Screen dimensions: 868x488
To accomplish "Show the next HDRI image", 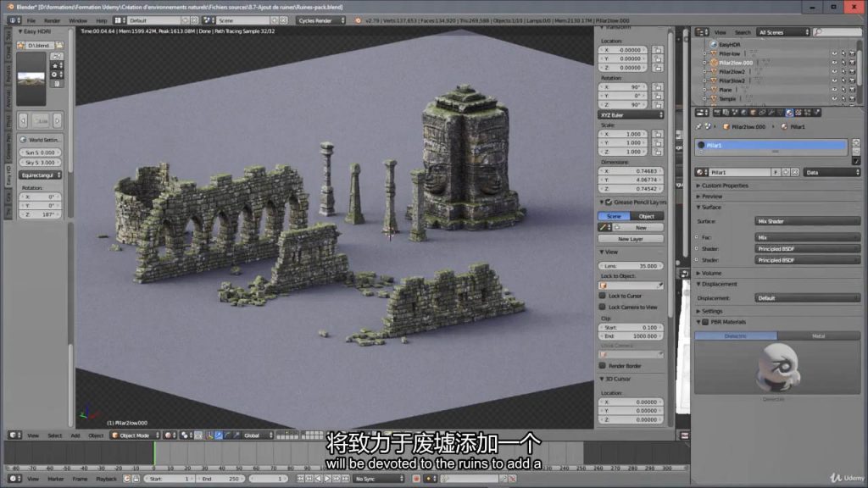I will [x=58, y=120].
